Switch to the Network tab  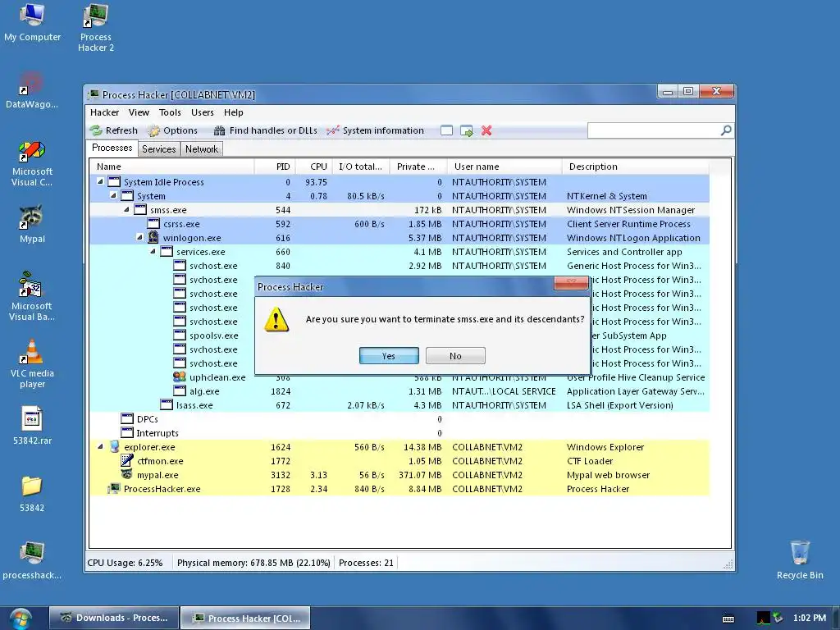(x=202, y=149)
